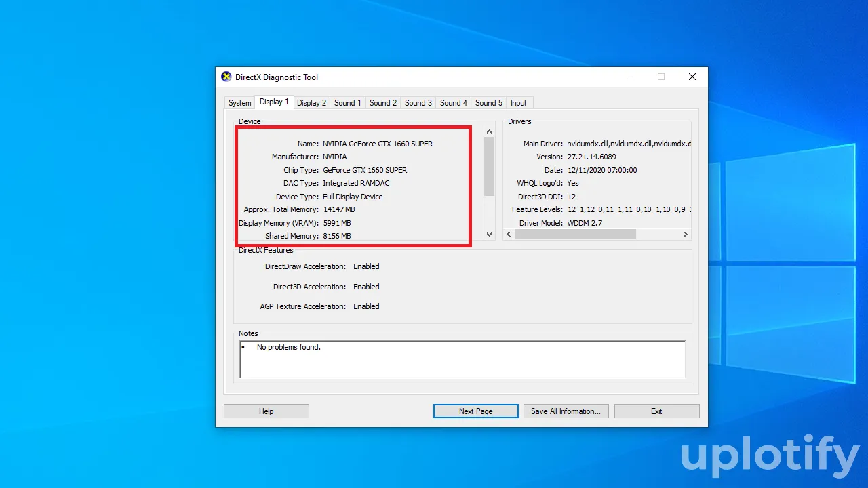Click Save All Information button
The height and width of the screenshot is (488, 868).
coord(566,411)
